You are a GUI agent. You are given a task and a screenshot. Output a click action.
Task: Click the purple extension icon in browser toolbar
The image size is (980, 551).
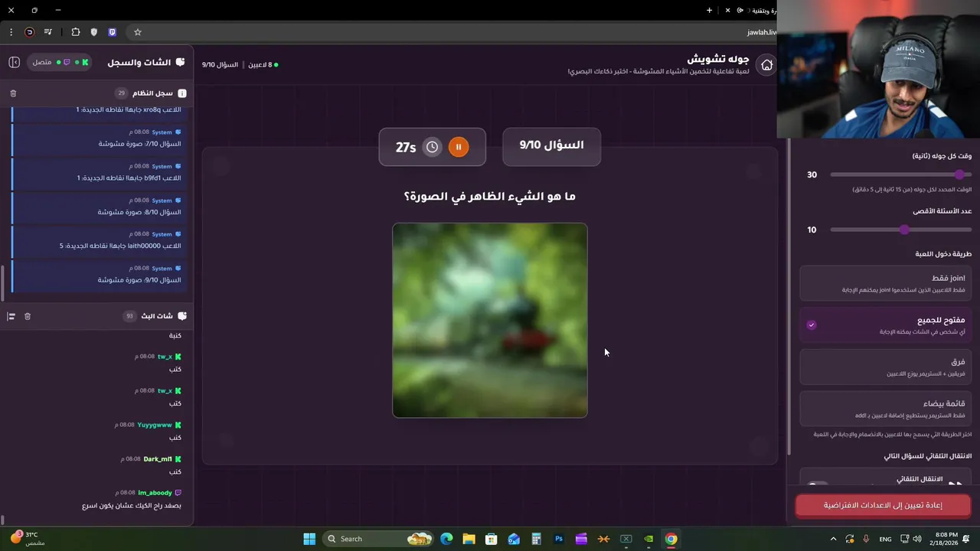pos(113,32)
